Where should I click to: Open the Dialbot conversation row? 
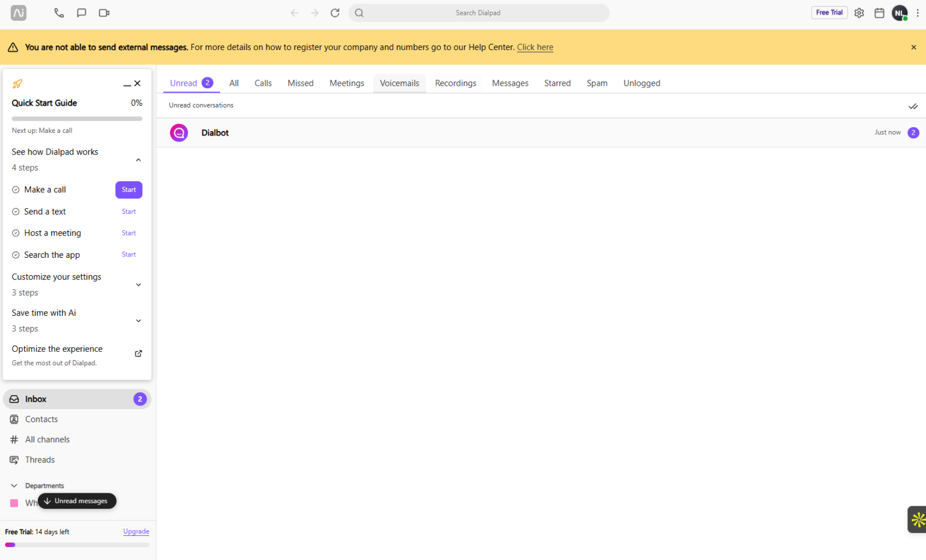coord(541,133)
